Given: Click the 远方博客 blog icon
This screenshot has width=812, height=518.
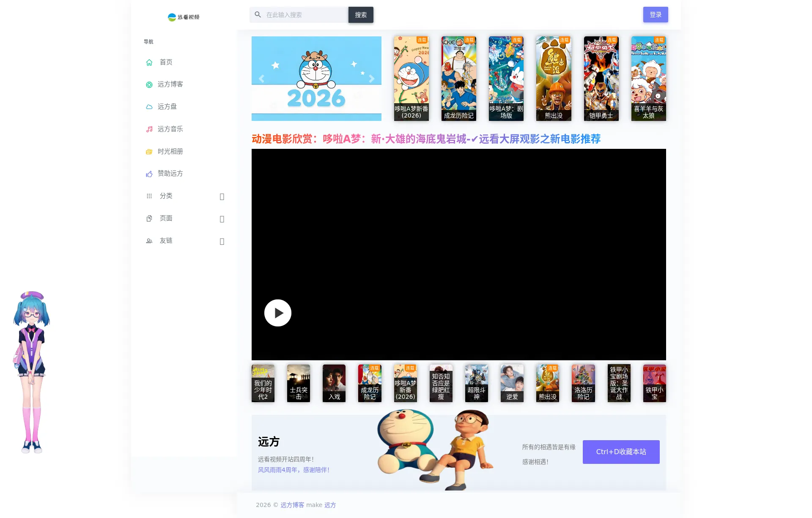Looking at the screenshot, I should tap(149, 85).
